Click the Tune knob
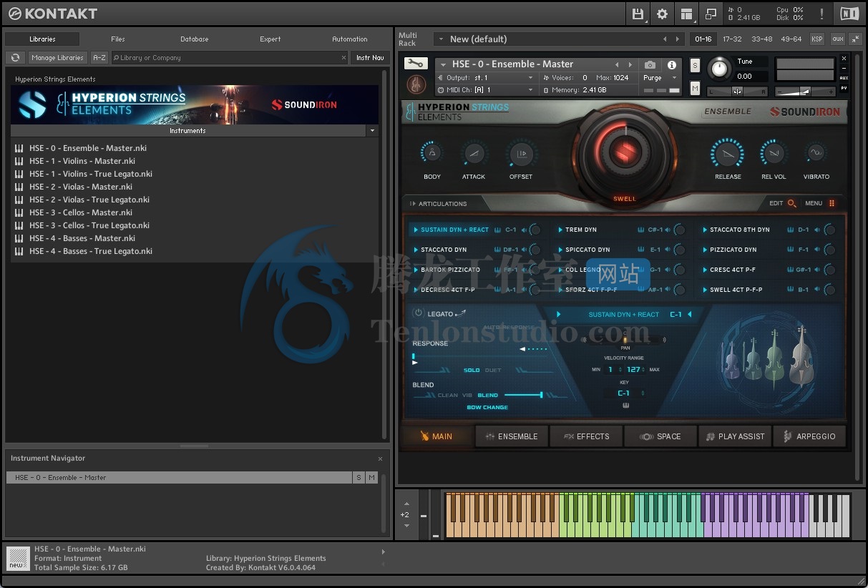This screenshot has height=588, width=868. pyautogui.click(x=719, y=69)
